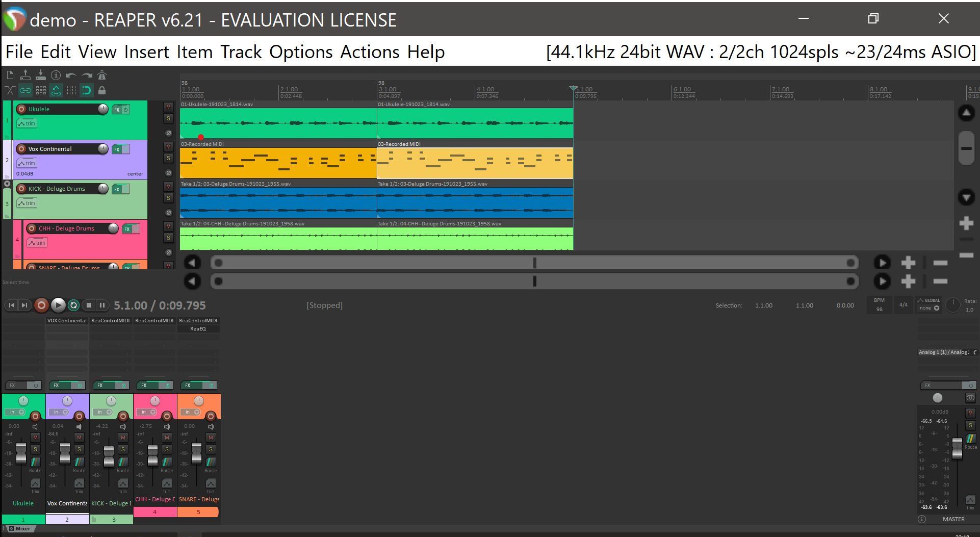Record-arm the KICK - Deluge Drums track
Image resolution: width=980 pixels, height=537 pixels.
click(21, 189)
